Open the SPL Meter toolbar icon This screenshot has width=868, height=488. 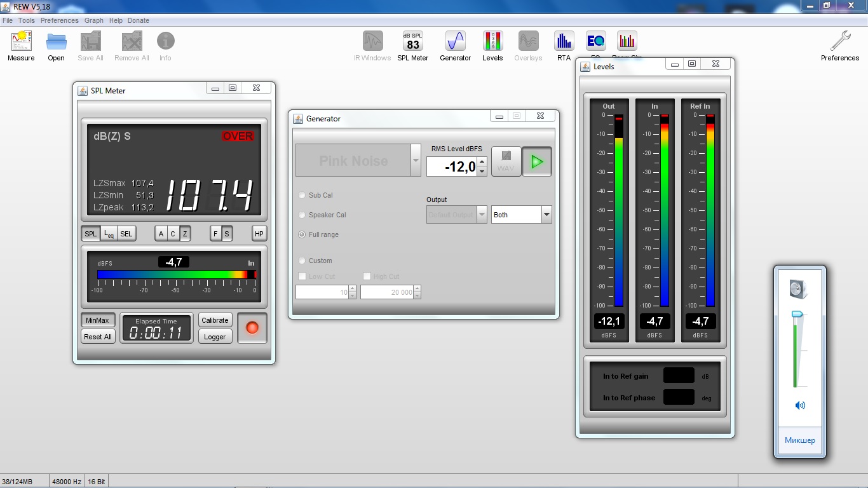point(413,42)
